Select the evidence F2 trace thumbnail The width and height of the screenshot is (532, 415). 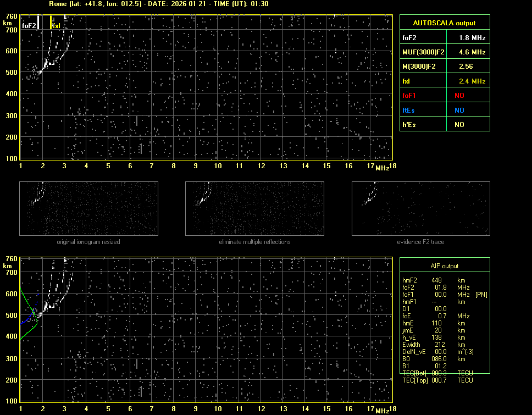(420, 208)
